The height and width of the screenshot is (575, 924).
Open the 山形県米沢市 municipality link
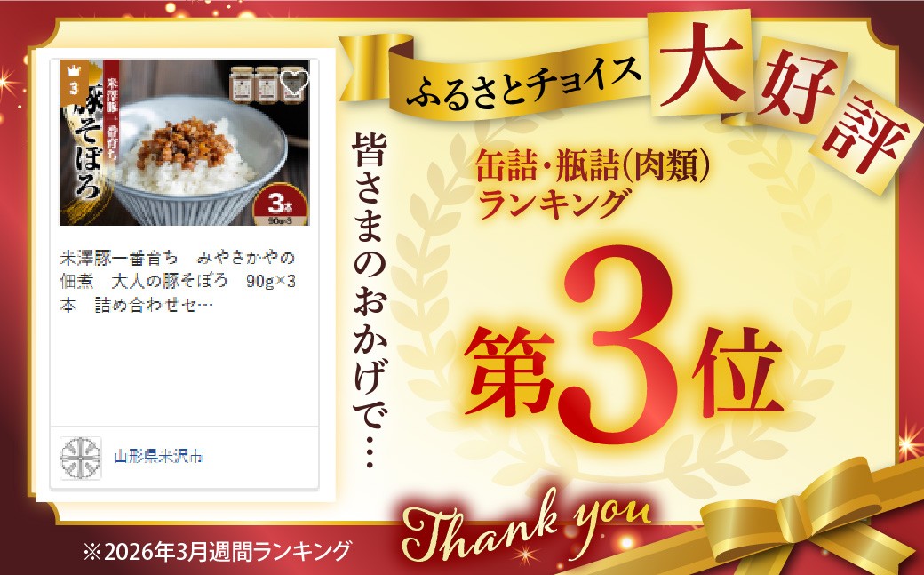point(158,457)
